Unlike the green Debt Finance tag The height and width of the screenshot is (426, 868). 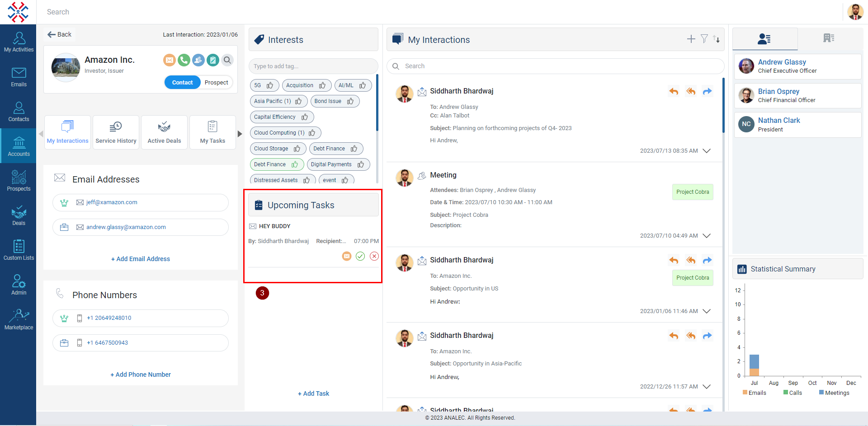pyautogui.click(x=295, y=164)
